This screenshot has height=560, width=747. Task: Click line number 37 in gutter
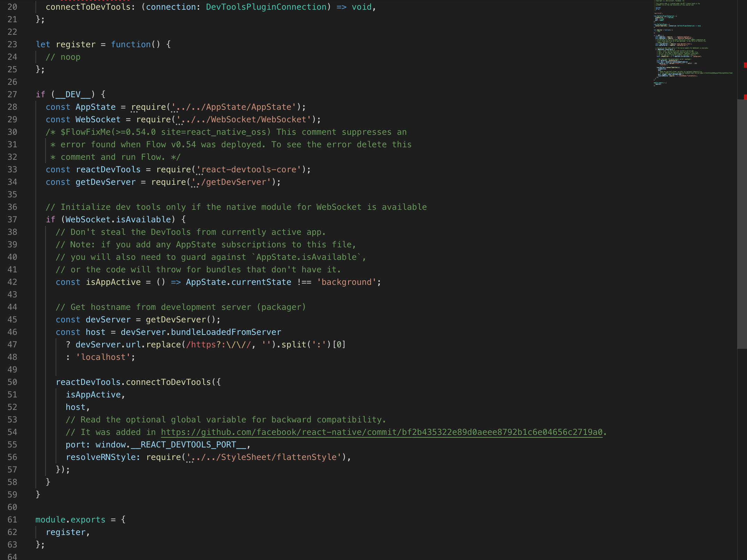(13, 220)
